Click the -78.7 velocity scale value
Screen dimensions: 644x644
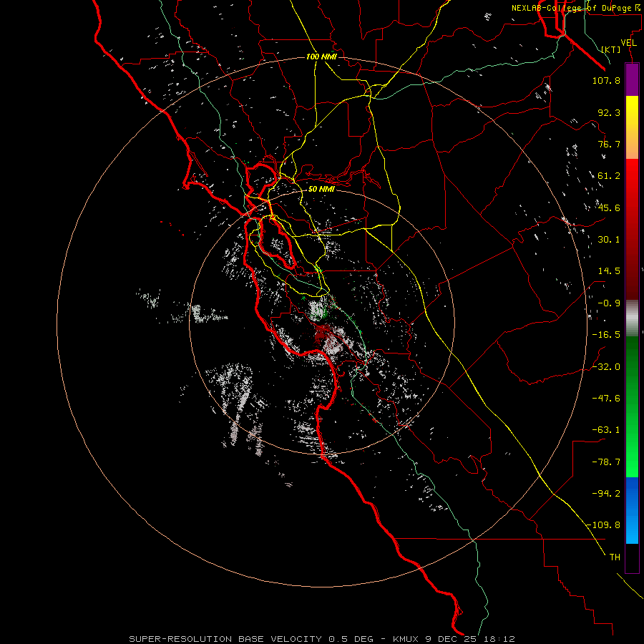point(606,462)
